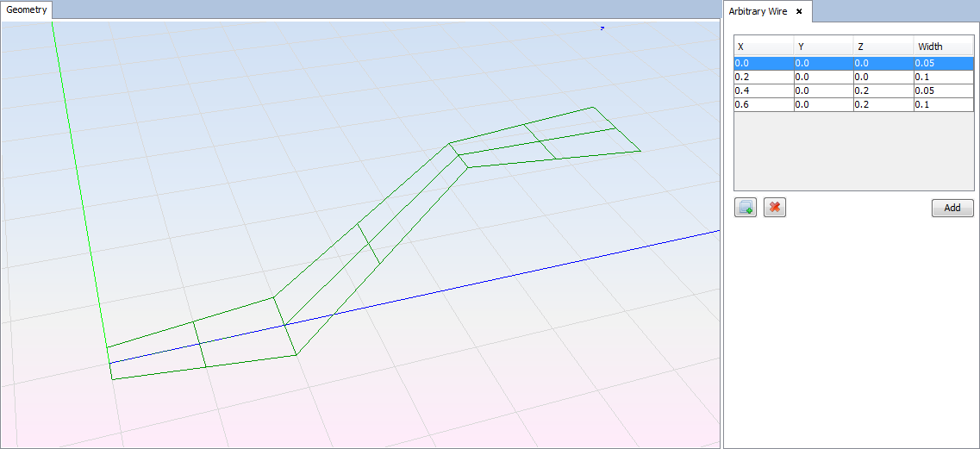Switch to the Geometry tab

click(x=27, y=10)
